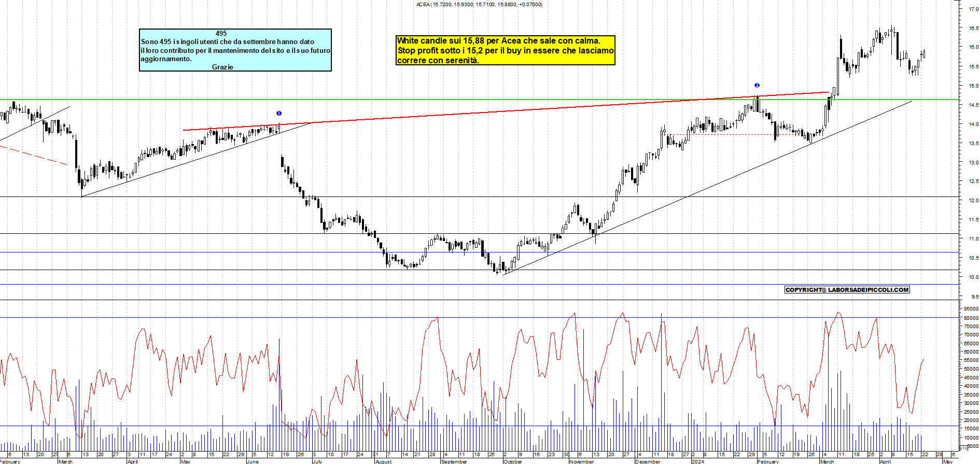This screenshot has width=980, height=464.
Task: Select the cyan '495' donors note box
Action: (x=235, y=50)
